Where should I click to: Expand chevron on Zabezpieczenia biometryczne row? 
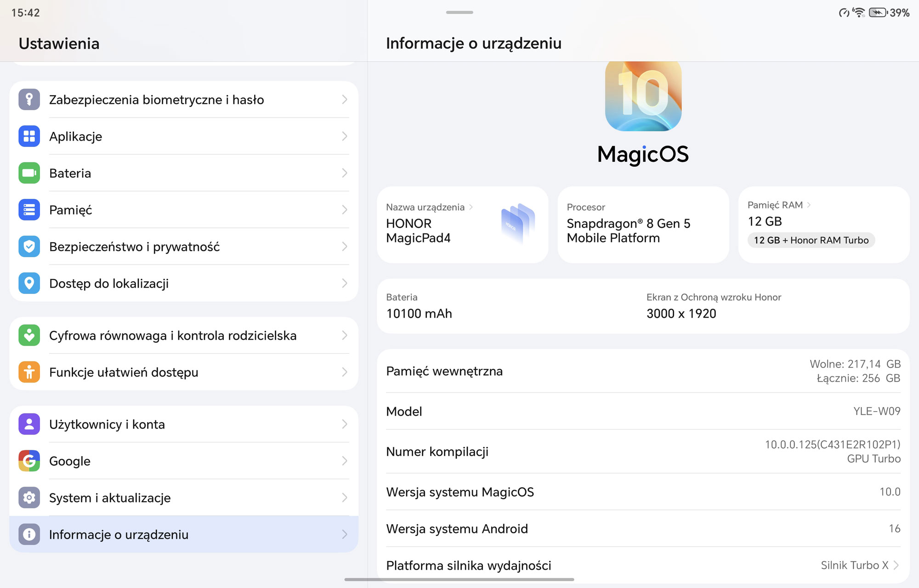[x=345, y=100]
